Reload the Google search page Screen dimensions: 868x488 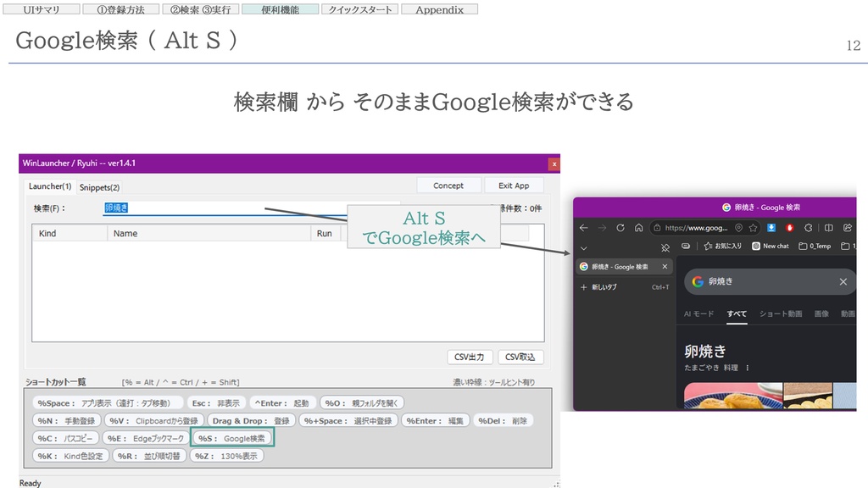click(x=620, y=228)
